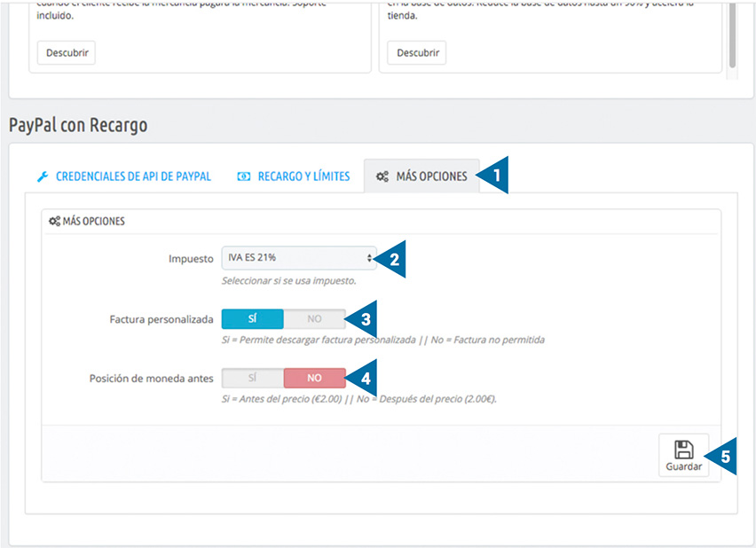Set Posición de moneda antes to SÍ
756x548 pixels.
[253, 378]
